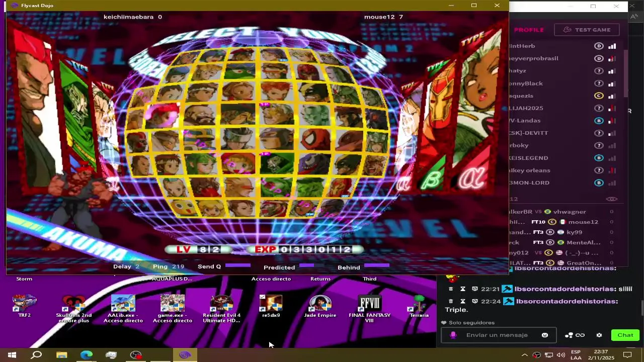Click the Solo seguidores followers-only label
Viewport: 644px width, 362px height.
471,323
